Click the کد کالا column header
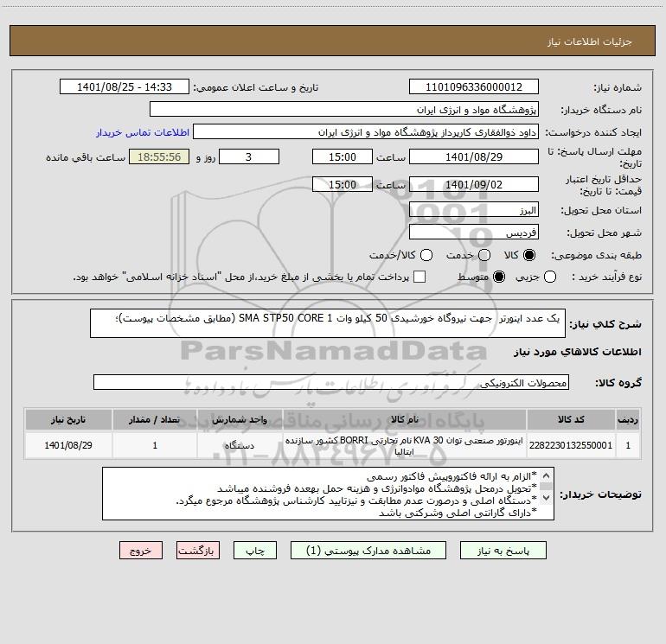This screenshot has height=644, width=666. 571,420
